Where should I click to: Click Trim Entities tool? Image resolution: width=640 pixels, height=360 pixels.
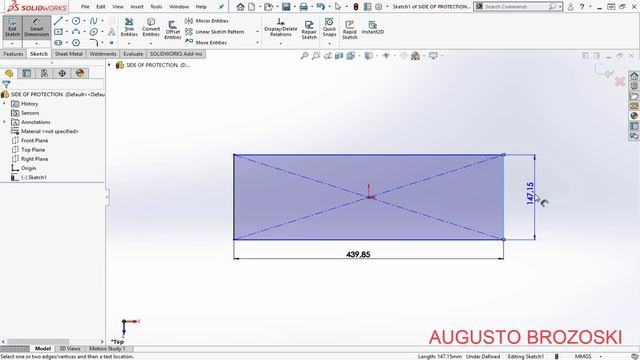tap(129, 27)
